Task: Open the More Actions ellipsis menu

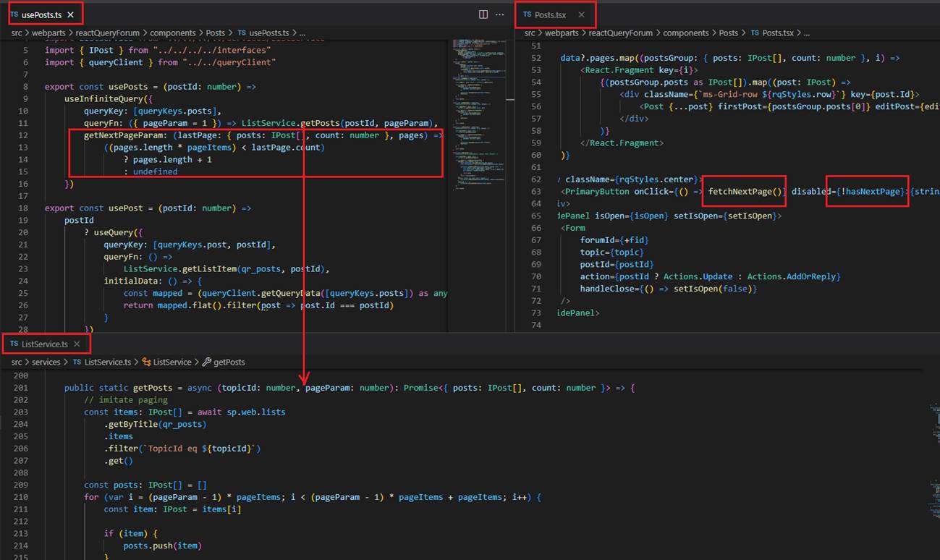Action: pyautogui.click(x=499, y=14)
